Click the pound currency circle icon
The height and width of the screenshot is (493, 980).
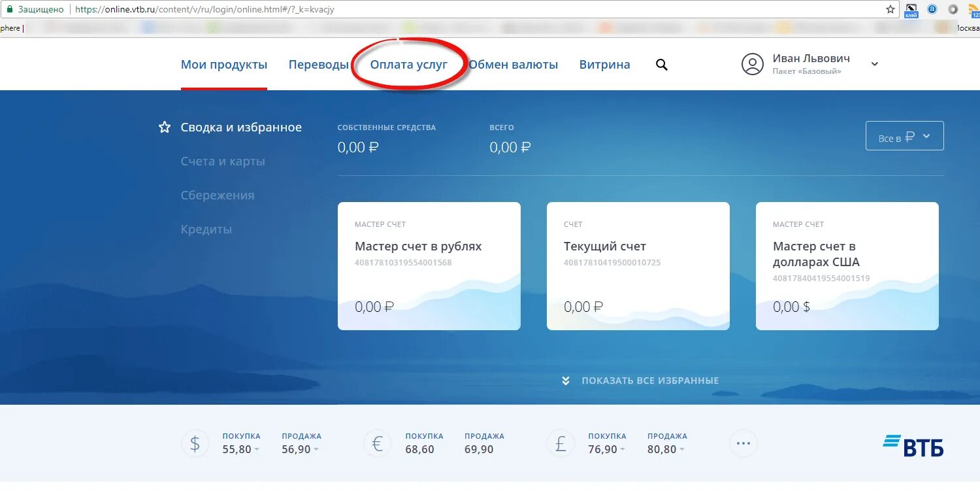[561, 444]
